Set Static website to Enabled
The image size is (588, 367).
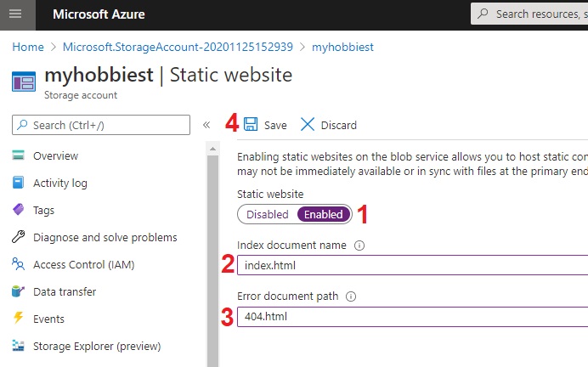323,214
